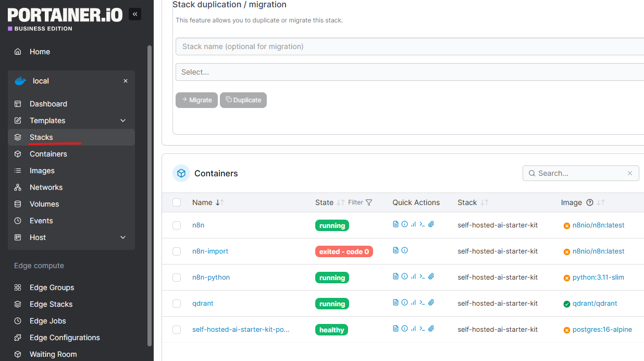Open the n8n-import container link
The width and height of the screenshot is (644, 361).
210,251
